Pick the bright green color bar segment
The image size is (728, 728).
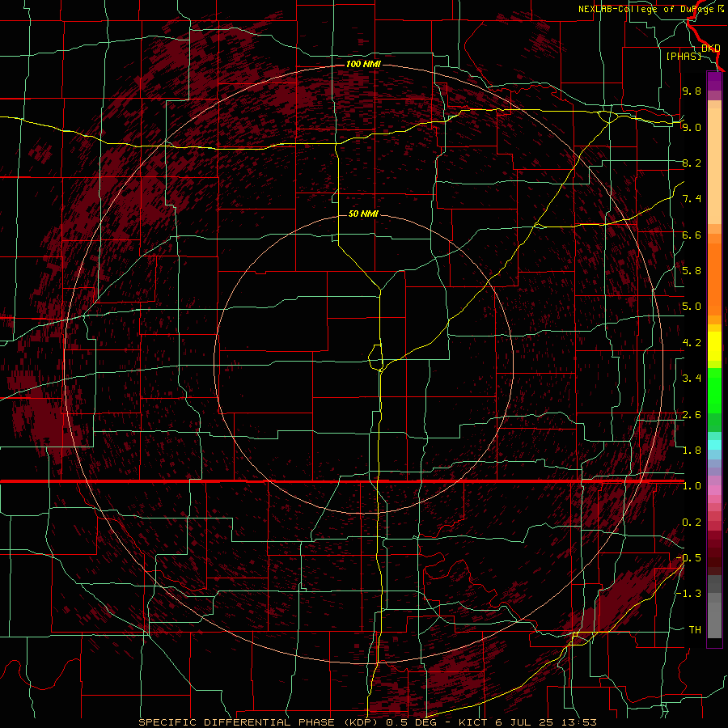pyautogui.click(x=714, y=390)
